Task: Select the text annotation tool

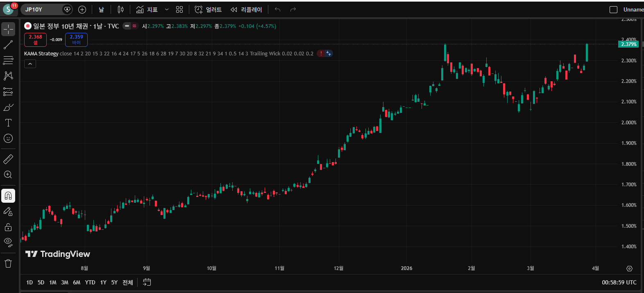Action: click(x=8, y=123)
